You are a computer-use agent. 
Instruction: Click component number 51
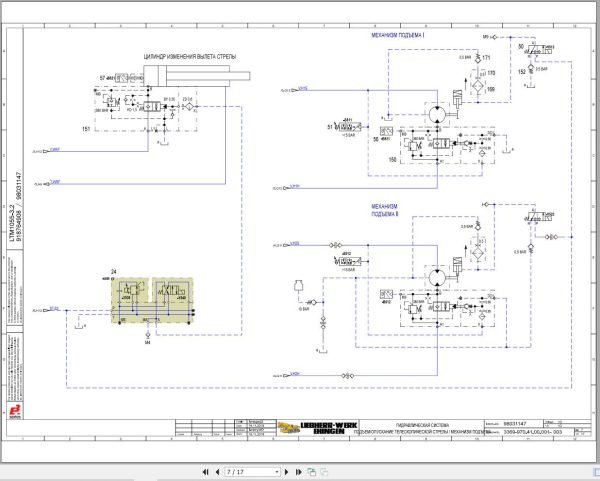(x=330, y=127)
